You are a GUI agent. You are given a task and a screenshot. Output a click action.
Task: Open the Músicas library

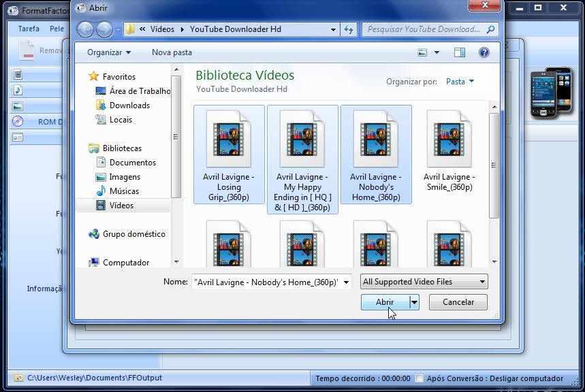click(124, 191)
